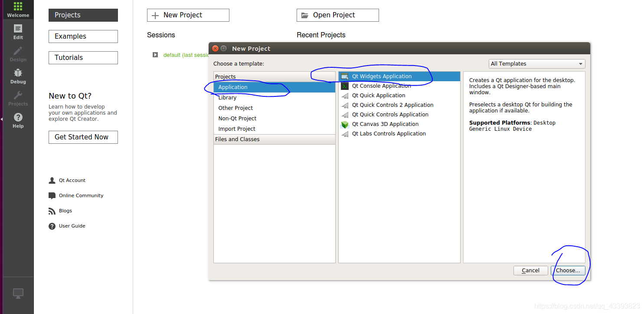Screen dimensions: 644x314
Task: Open the Blogs link
Action: 65,211
